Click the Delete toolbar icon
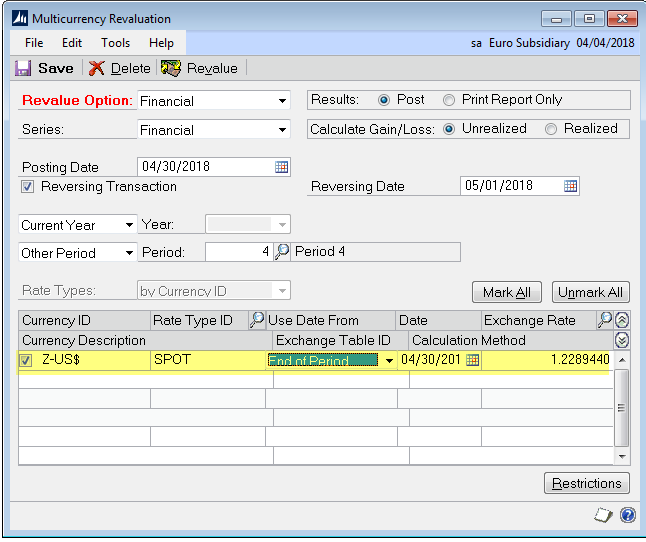This screenshot has height=542, width=646. click(97, 68)
